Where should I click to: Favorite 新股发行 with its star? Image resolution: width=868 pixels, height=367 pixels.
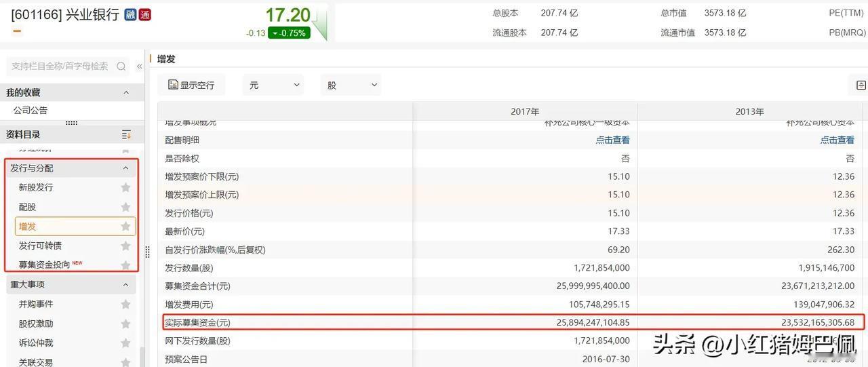(125, 187)
